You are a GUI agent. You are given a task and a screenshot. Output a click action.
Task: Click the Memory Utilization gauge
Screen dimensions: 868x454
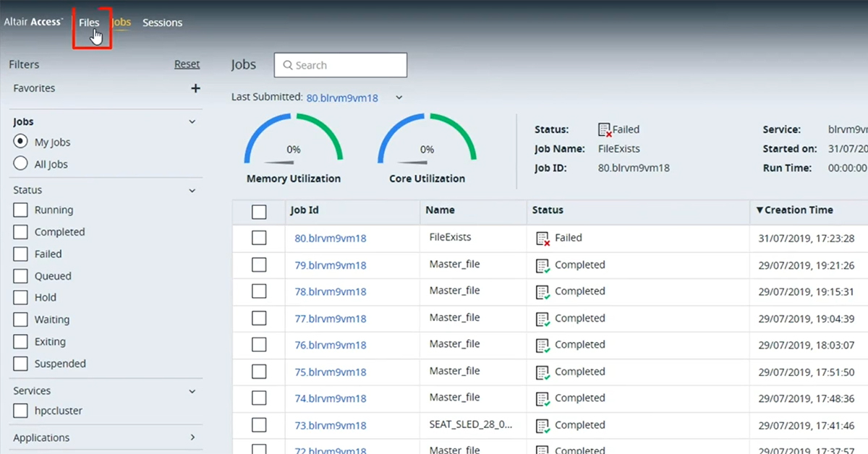(x=293, y=139)
